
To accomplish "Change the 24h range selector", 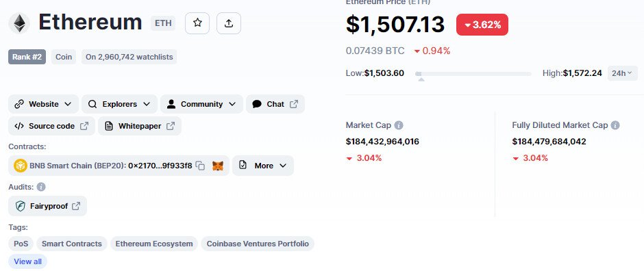I will pos(623,73).
